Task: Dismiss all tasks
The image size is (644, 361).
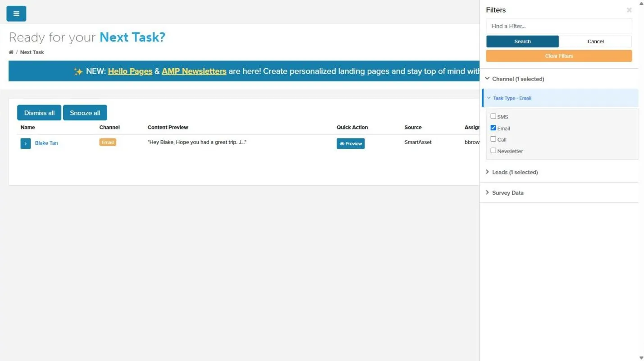Action: coord(39,113)
